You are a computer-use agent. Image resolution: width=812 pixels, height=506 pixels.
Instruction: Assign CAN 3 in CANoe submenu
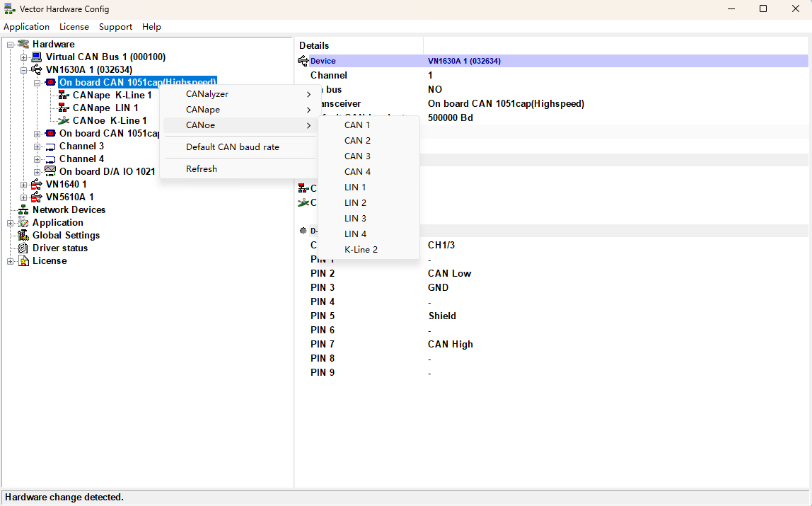coord(369,156)
